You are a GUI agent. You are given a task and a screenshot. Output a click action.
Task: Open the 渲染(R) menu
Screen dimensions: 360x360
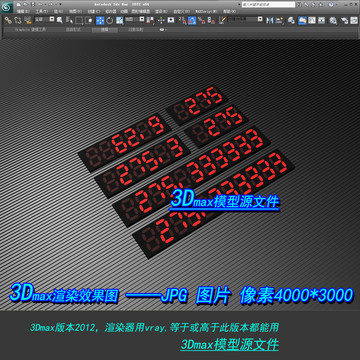coord(161,11)
